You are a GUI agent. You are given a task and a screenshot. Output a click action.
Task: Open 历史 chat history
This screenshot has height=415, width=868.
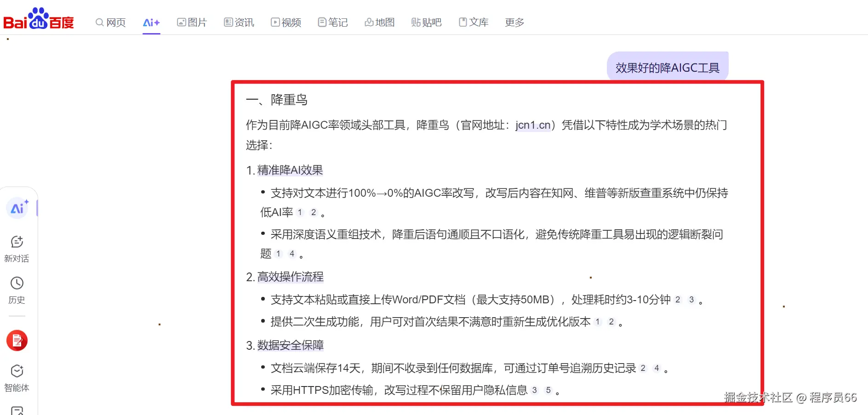point(17,290)
